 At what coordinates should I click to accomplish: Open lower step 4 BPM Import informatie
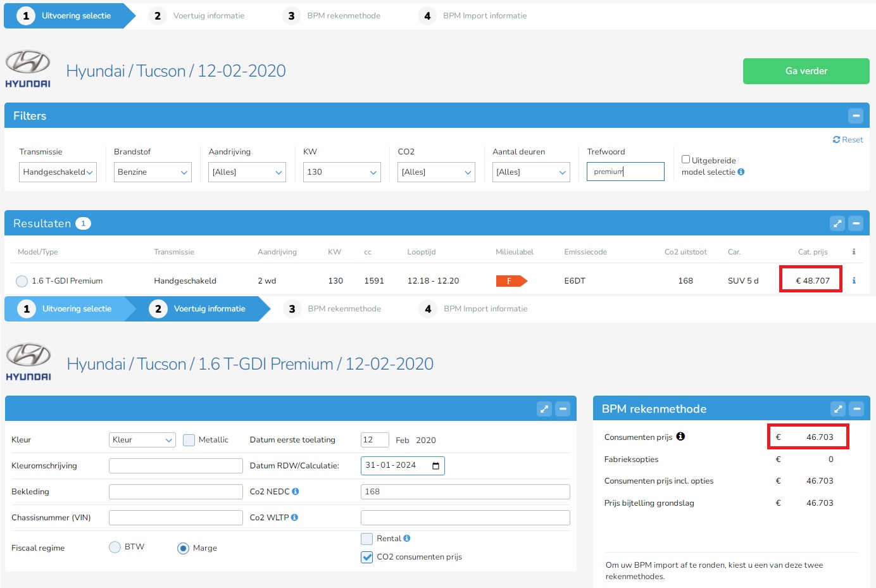pos(473,309)
